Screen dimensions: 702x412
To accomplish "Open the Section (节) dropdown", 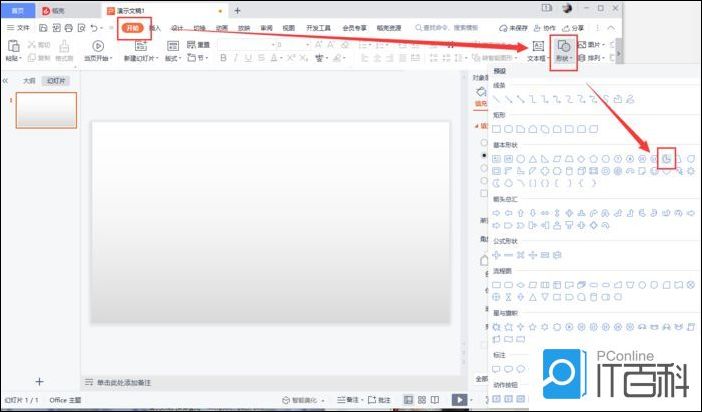I will pyautogui.click(x=197, y=58).
